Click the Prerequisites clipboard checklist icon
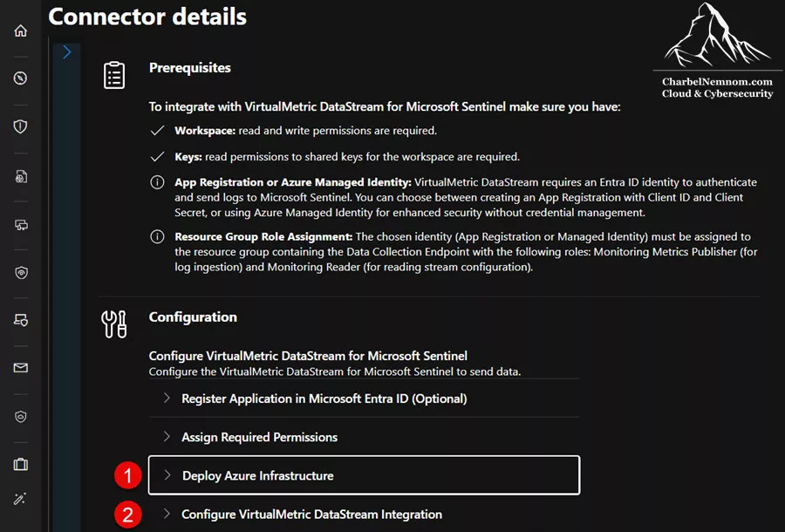This screenshot has height=532, width=785. click(114, 76)
